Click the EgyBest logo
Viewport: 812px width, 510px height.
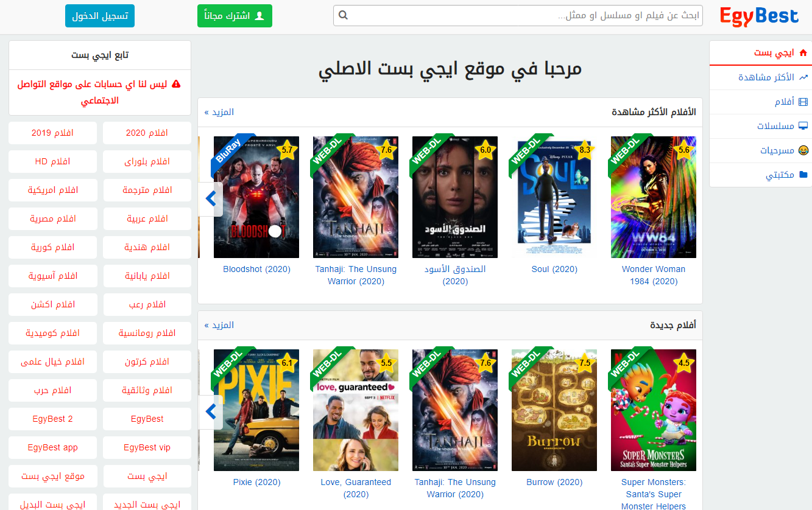point(759,16)
